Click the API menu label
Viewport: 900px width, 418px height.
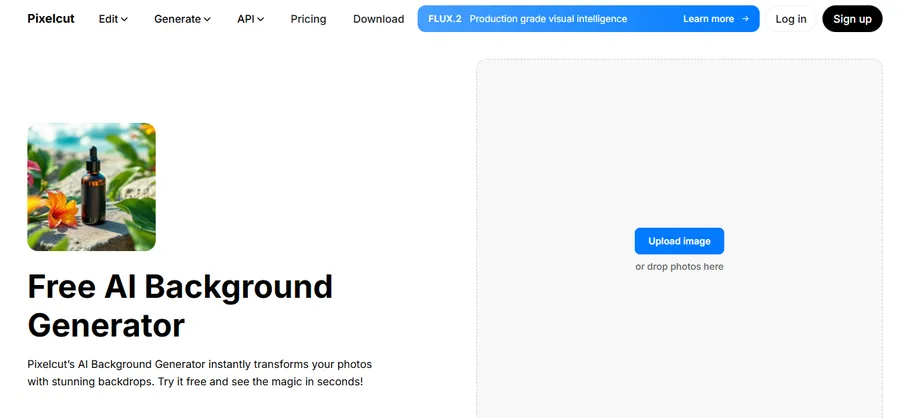pos(245,19)
